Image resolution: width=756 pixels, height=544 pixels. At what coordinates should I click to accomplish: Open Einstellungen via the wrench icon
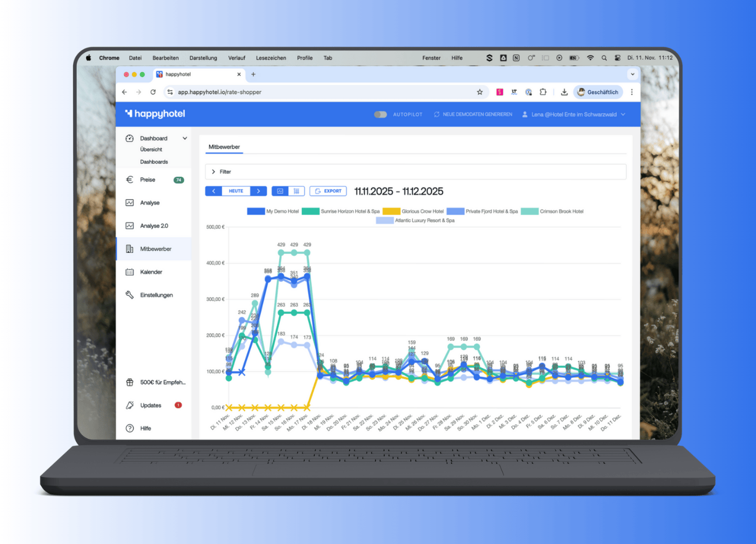(130, 295)
